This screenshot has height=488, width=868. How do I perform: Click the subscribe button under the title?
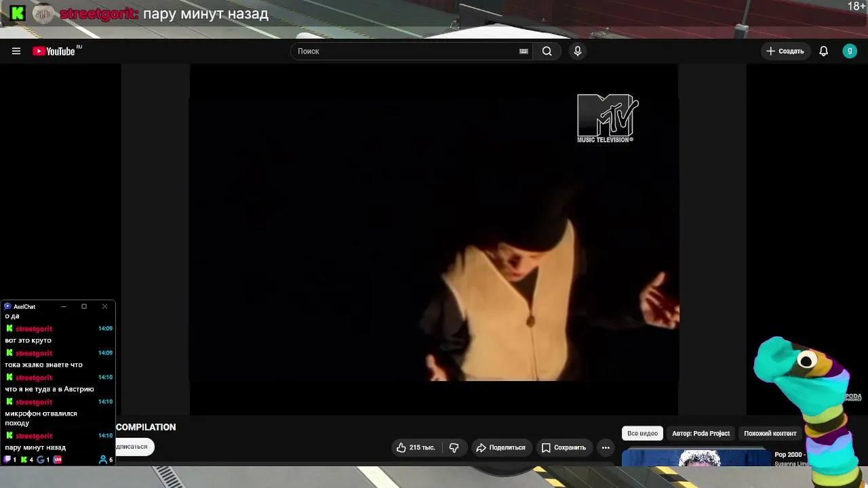(x=134, y=447)
